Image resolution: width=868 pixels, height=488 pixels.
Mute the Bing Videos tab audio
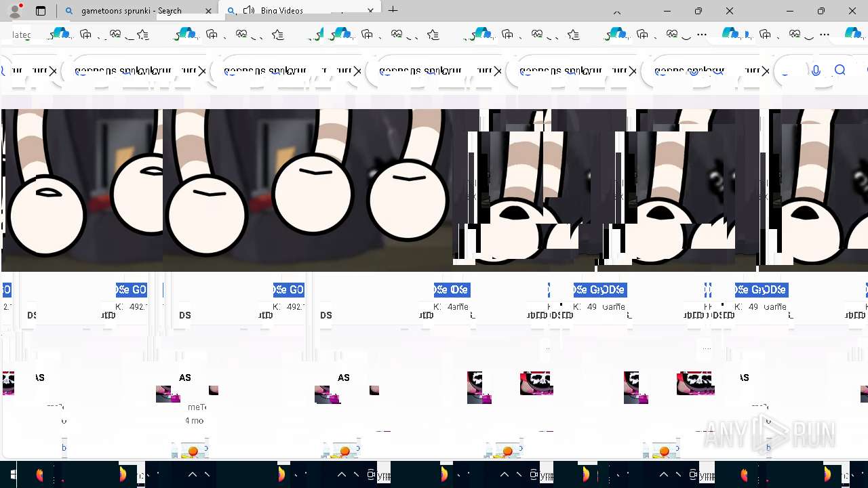249,10
